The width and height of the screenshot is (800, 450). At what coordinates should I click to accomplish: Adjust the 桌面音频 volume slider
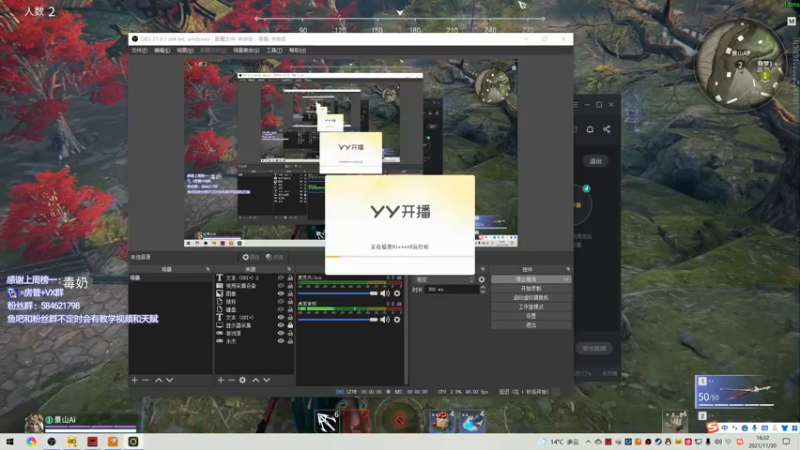pyautogui.click(x=338, y=320)
